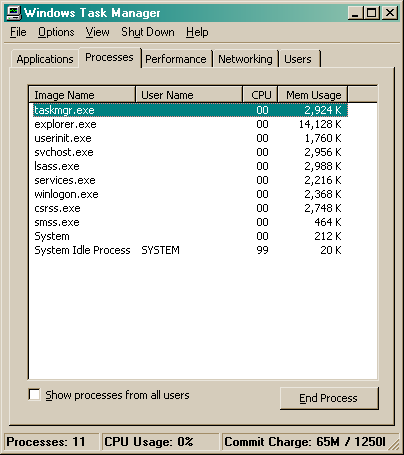Click the CPU Usage: 0% status panel
The width and height of the screenshot is (404, 455).
[x=160, y=442]
